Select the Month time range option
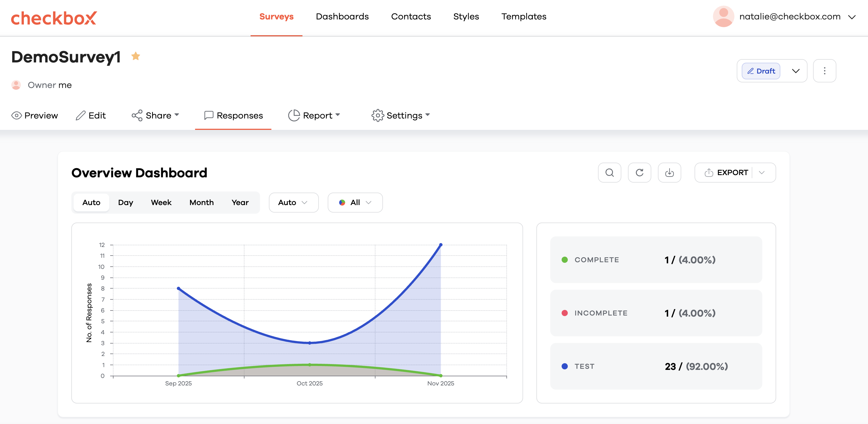 coord(201,203)
